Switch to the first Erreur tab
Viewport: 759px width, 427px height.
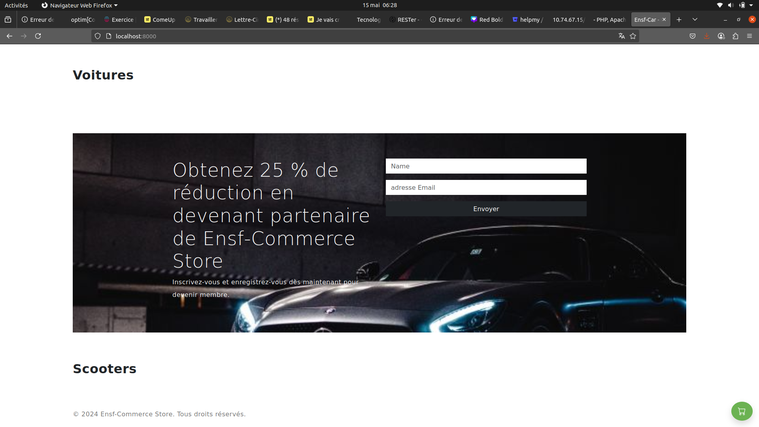[38, 20]
